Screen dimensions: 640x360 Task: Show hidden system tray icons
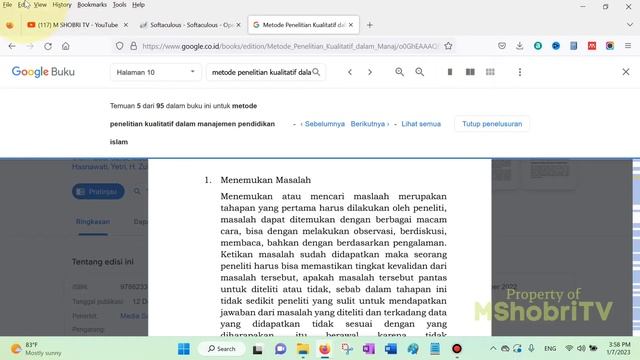(493, 349)
